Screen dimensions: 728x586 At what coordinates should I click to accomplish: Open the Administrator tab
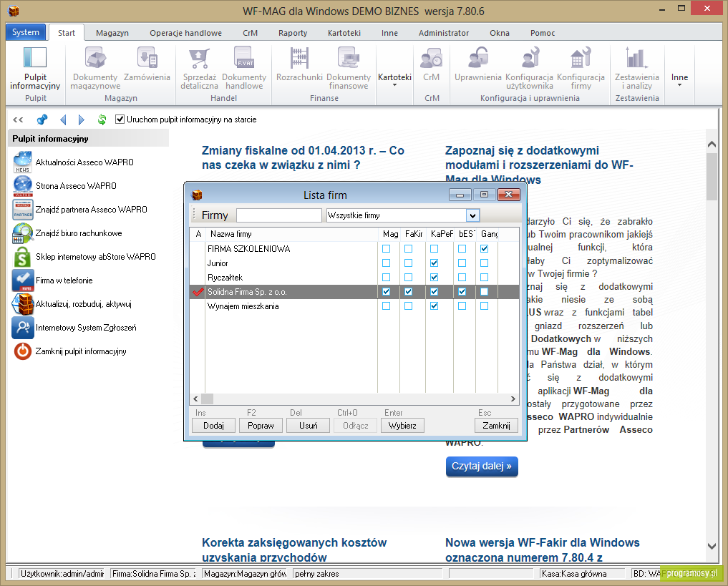pyautogui.click(x=443, y=33)
